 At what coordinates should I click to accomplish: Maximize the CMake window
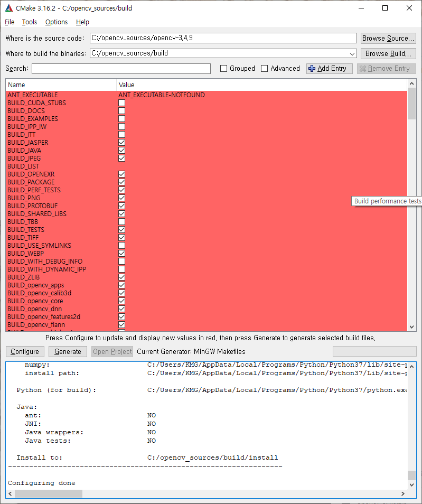[385, 8]
